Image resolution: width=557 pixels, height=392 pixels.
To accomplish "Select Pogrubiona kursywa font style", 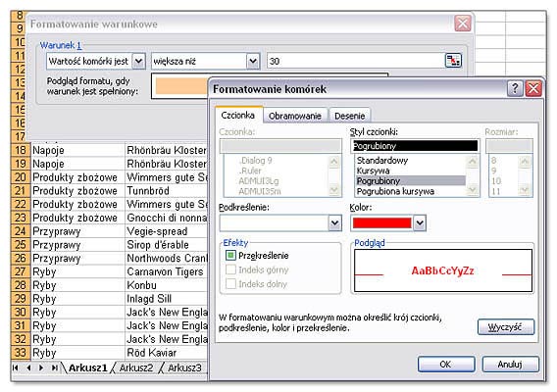I will [411, 191].
